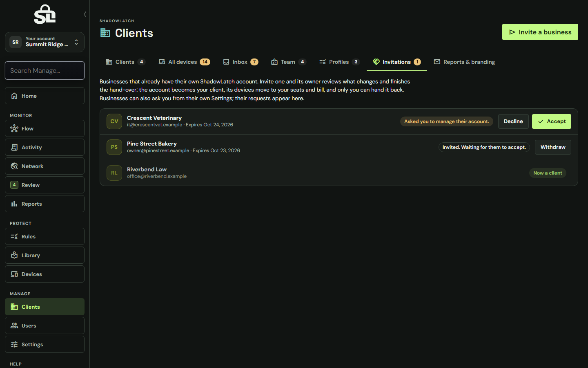Click the Users people icon
Viewport: 588px width, 368px height.
coord(14,325)
